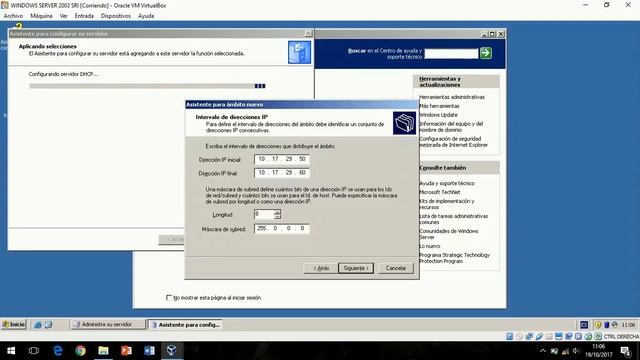The height and width of the screenshot is (360, 640).
Task: Open the Archivo menu
Action: (13, 16)
